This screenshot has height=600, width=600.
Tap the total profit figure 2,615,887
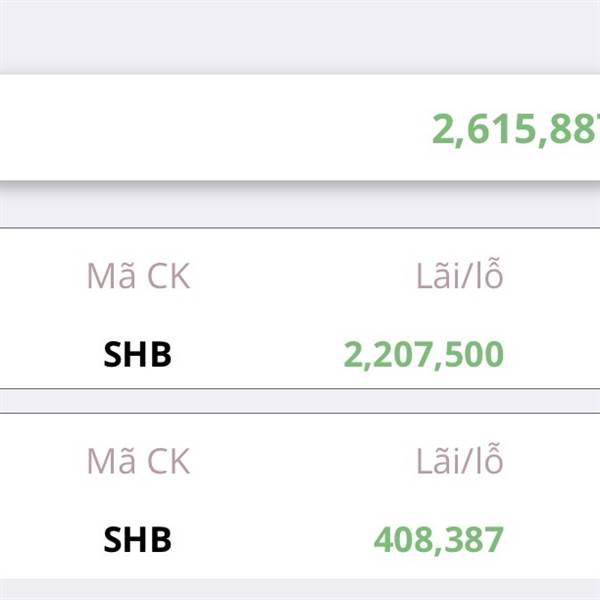click(x=516, y=130)
